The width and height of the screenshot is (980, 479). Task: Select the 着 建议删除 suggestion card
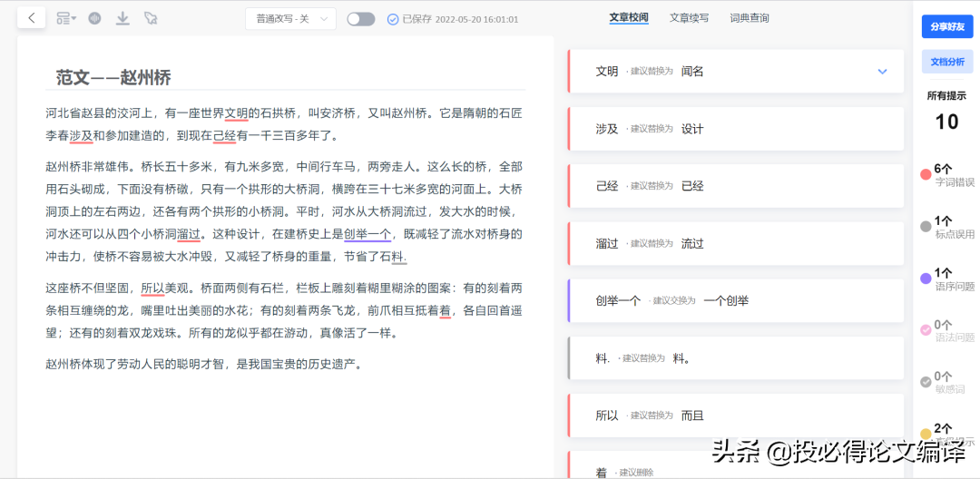tap(736, 465)
